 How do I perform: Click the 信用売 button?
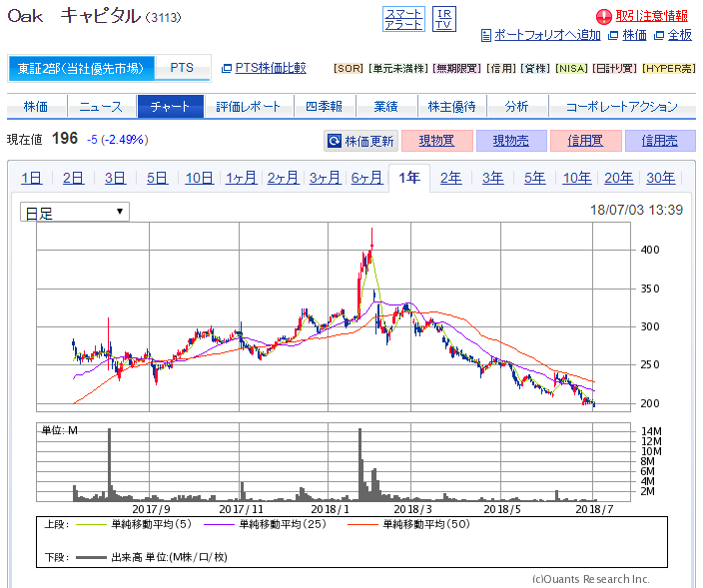[660, 141]
